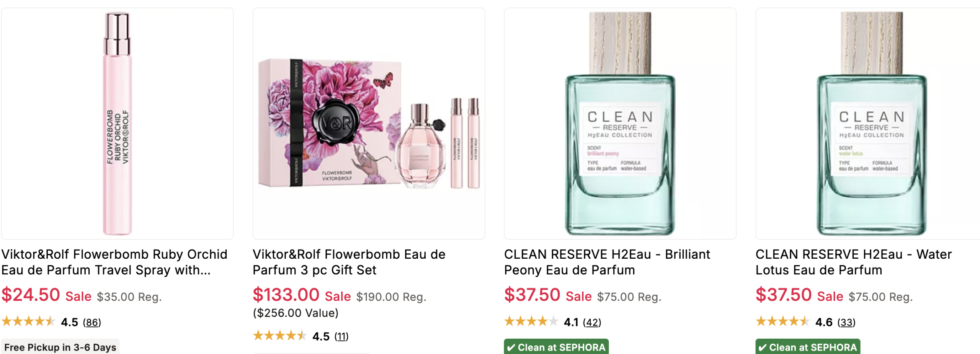This screenshot has height=354, width=980.
Task: Click the Free Pickup in 3-6 Days label
Action: pos(60,347)
